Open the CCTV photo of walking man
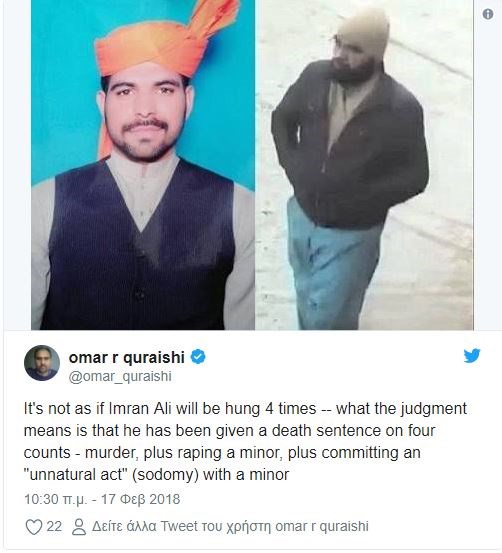This screenshot has width=502, height=553. tap(364, 165)
